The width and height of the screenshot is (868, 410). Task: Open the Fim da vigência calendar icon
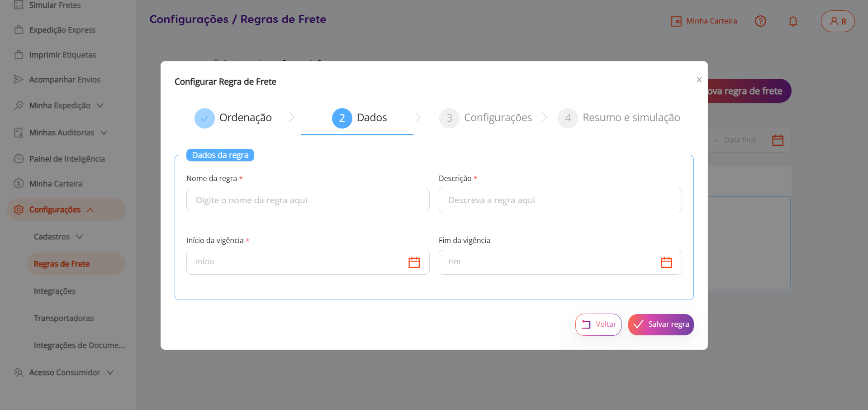[666, 262]
